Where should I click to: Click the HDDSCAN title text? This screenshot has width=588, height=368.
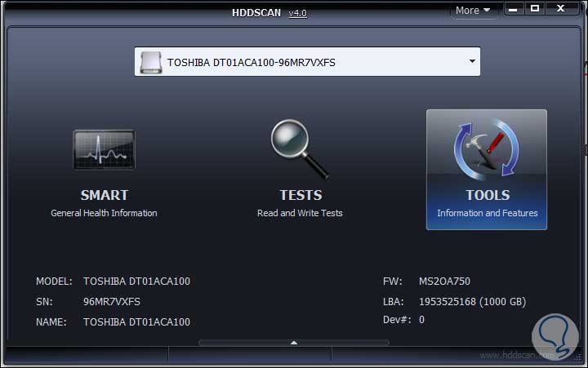[256, 13]
